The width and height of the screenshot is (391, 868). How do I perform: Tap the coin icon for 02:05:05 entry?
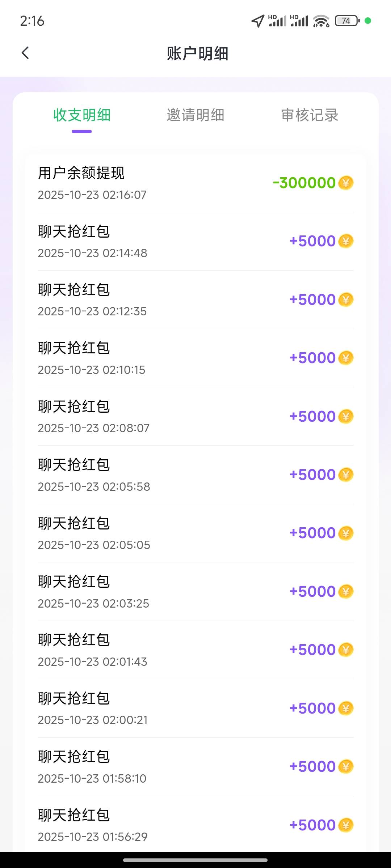click(346, 533)
